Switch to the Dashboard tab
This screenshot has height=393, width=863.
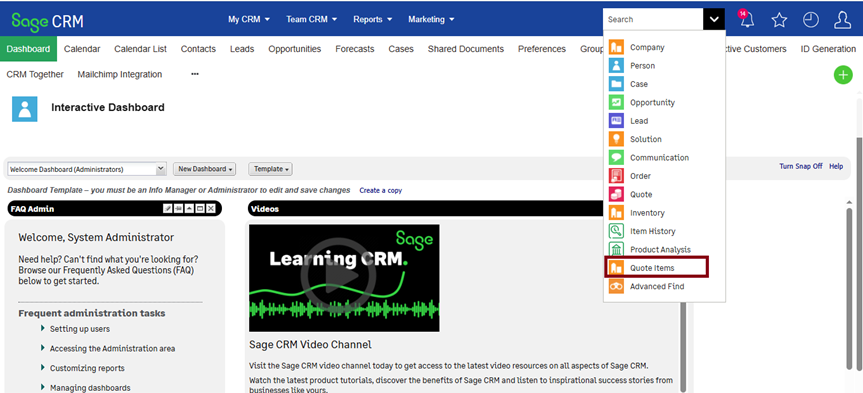click(29, 49)
